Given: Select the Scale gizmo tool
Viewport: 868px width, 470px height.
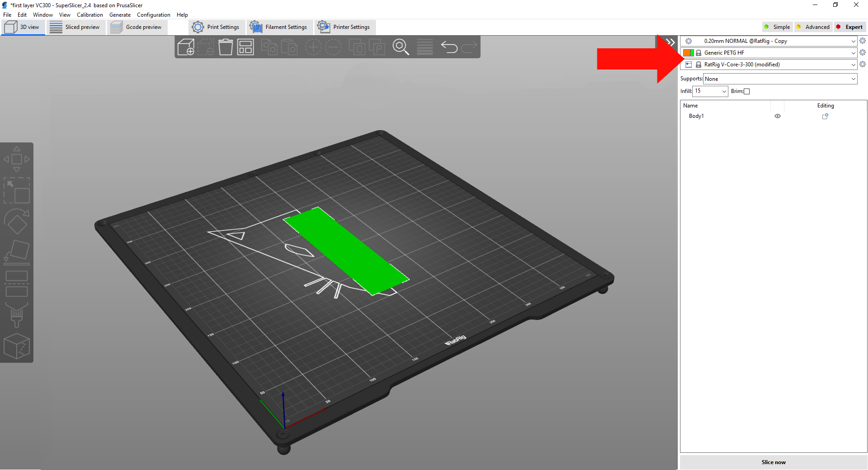Looking at the screenshot, I should [17, 191].
